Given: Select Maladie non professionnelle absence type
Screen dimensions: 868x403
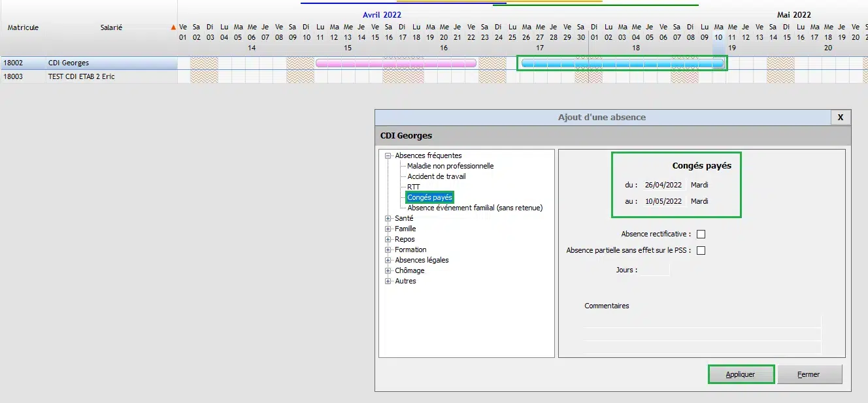Looking at the screenshot, I should pyautogui.click(x=450, y=166).
